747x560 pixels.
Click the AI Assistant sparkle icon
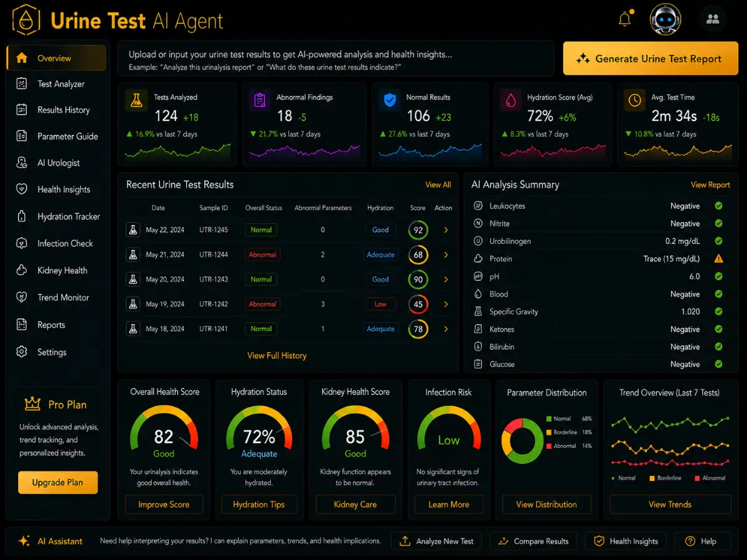point(24,541)
